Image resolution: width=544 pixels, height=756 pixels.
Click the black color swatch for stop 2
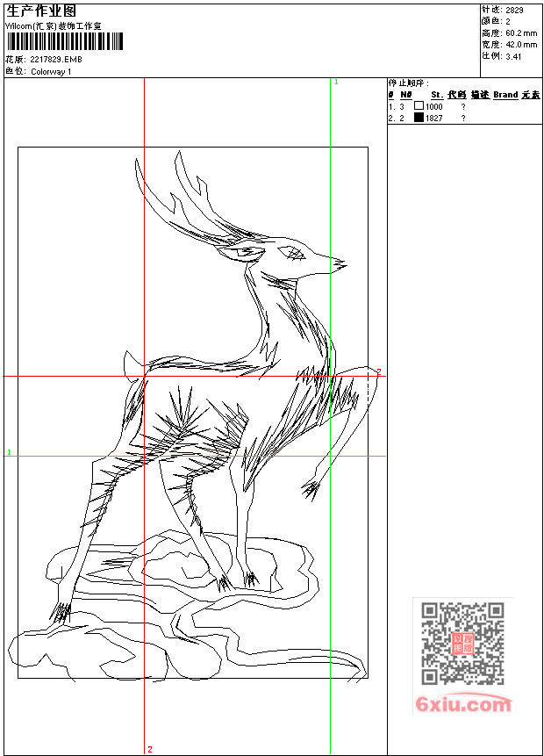(419, 117)
